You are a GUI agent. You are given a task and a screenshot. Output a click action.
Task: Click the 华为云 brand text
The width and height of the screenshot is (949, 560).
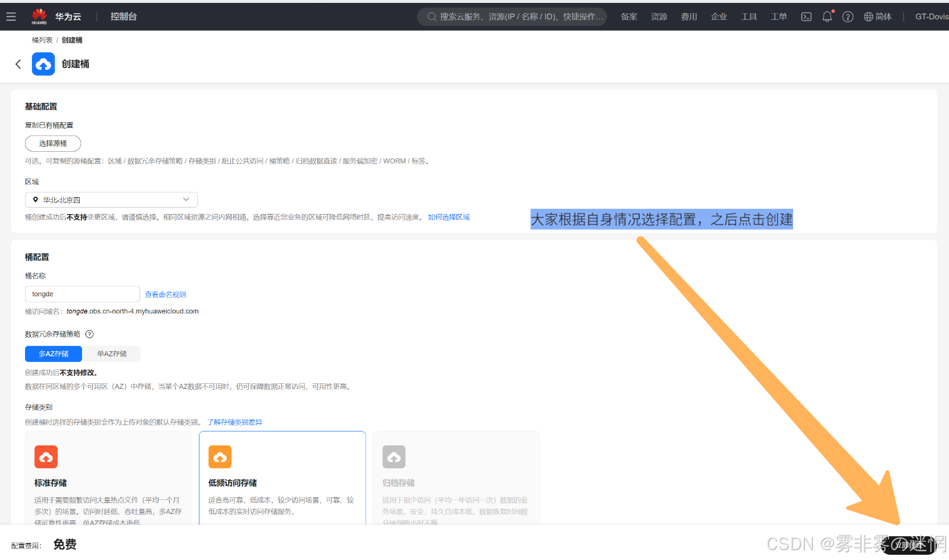click(x=68, y=17)
